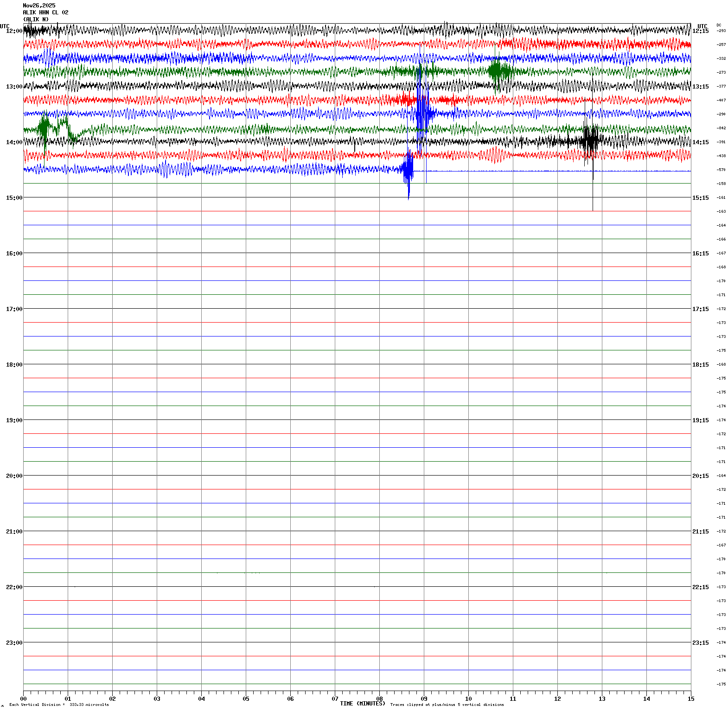Screen dimensions: 728x711
Task: Click the 05 minute tick on bottom axis
Action: (x=246, y=699)
